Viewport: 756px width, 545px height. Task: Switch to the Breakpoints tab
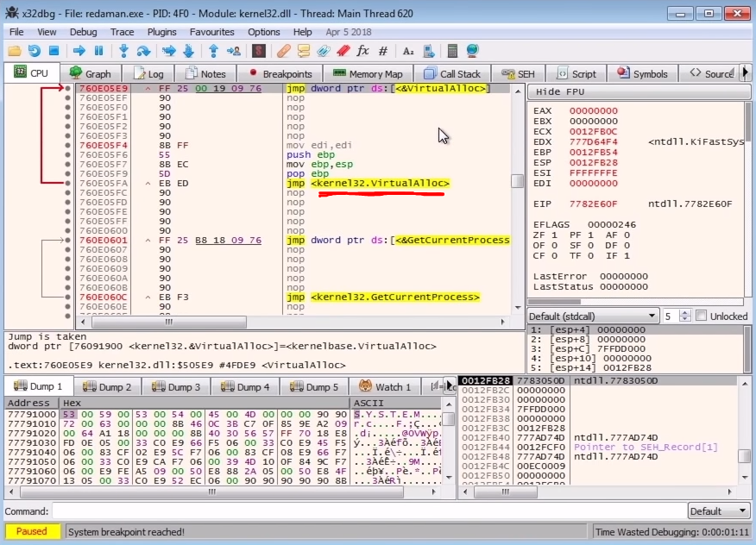pyautogui.click(x=280, y=73)
